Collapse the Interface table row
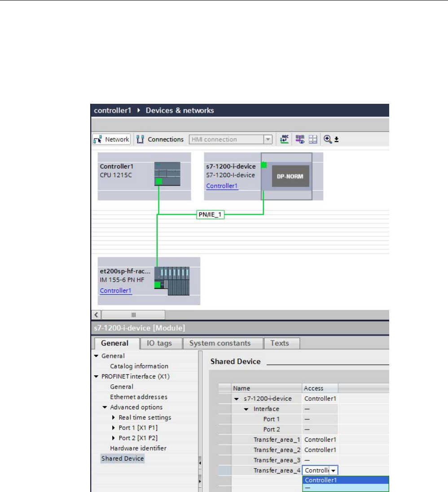 click(x=246, y=409)
